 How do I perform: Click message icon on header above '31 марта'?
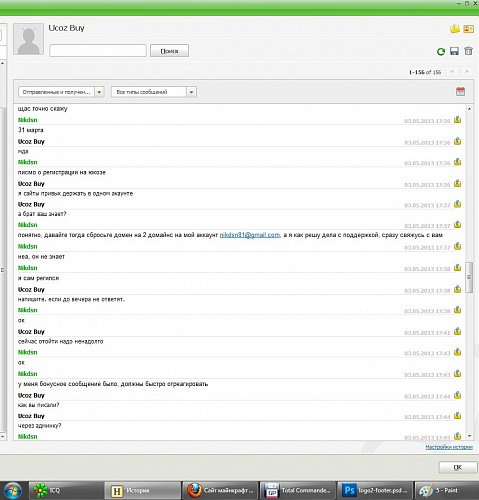(x=458, y=120)
